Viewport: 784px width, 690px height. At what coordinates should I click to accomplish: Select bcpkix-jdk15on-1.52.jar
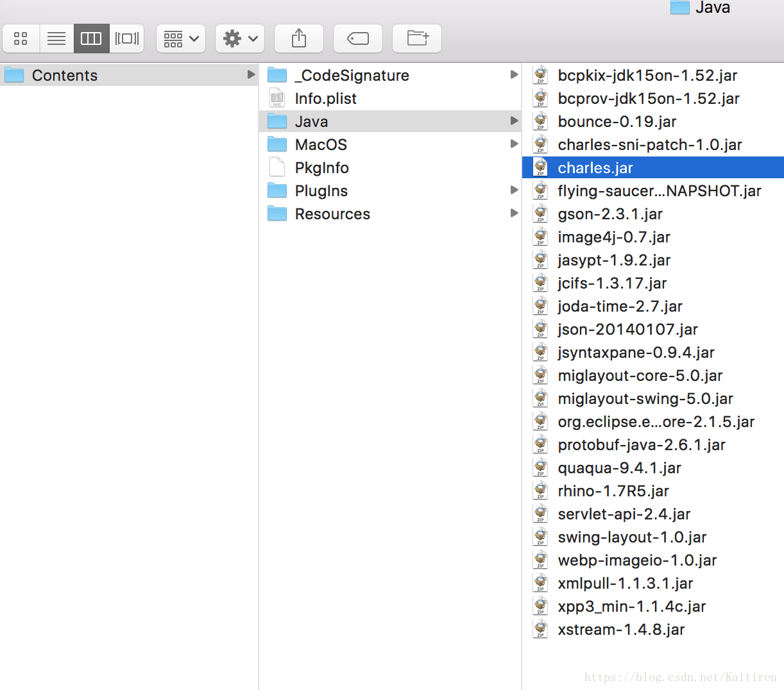click(653, 75)
